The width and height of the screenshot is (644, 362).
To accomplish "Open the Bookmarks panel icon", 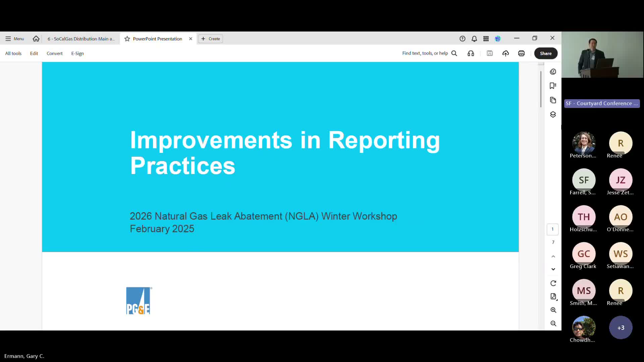I will [x=553, y=86].
